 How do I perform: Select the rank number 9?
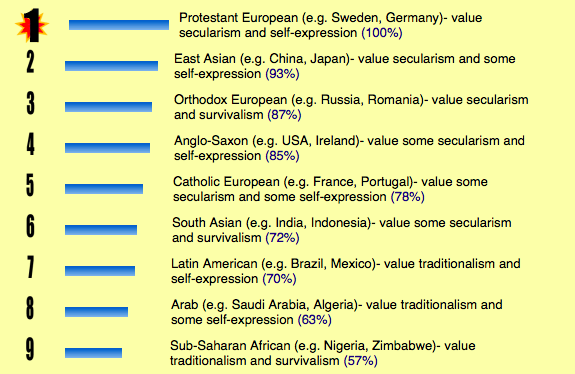pos(30,349)
